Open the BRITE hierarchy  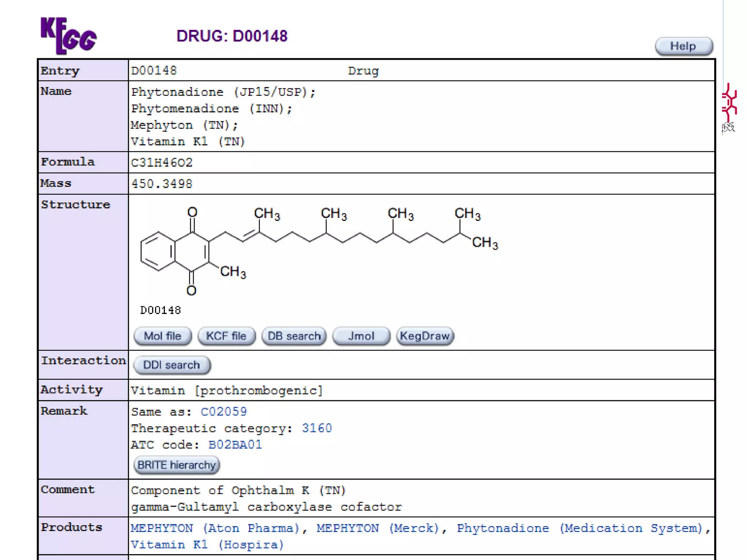[x=177, y=465]
